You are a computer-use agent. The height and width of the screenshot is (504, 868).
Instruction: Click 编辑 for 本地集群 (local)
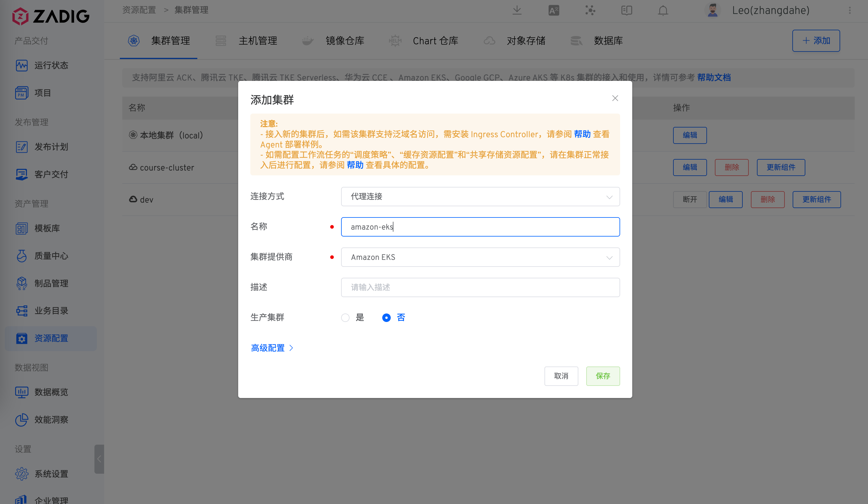tap(690, 135)
